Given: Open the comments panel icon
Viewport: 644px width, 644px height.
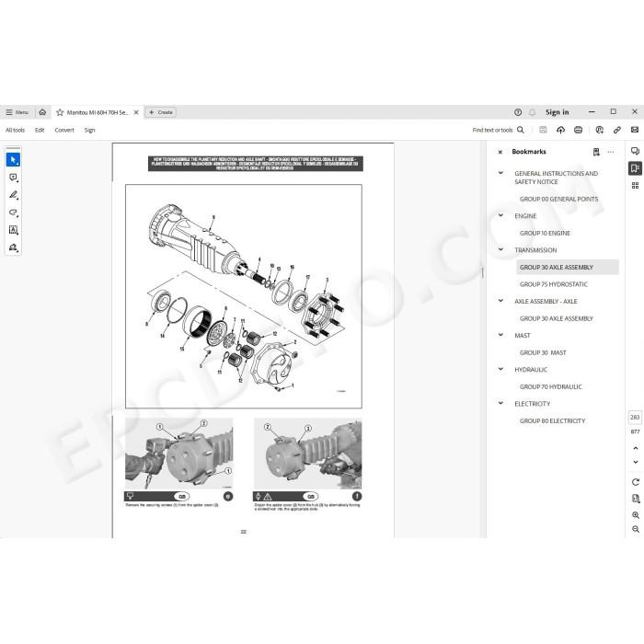Looking at the screenshot, I should [x=635, y=151].
